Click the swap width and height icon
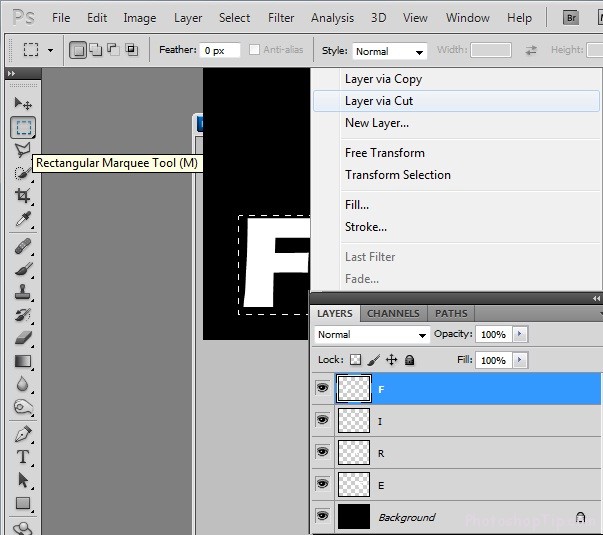Viewport: 603px width, 535px height. [531, 50]
